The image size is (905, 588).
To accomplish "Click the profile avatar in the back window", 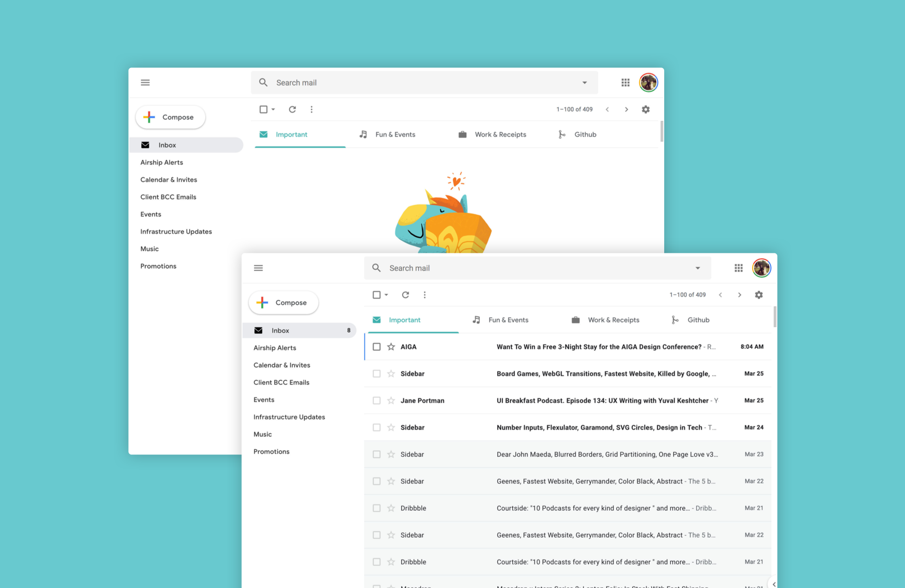I will click(x=648, y=82).
